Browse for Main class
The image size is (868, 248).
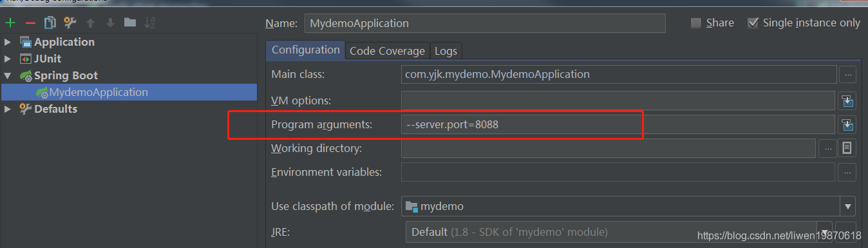(x=847, y=75)
